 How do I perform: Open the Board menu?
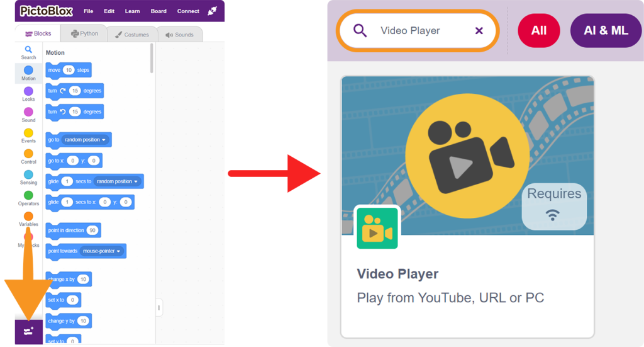158,11
